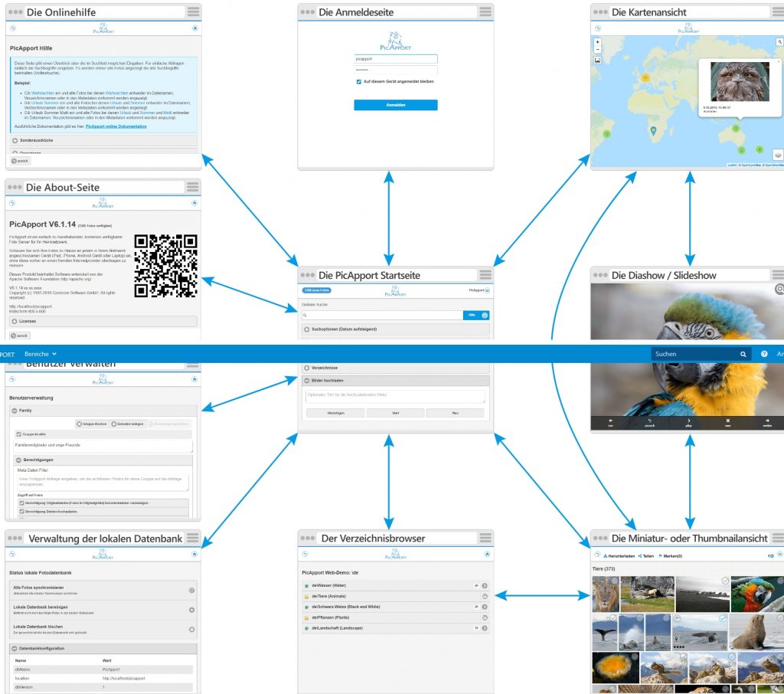Click the blue Anmelden login button

[395, 105]
